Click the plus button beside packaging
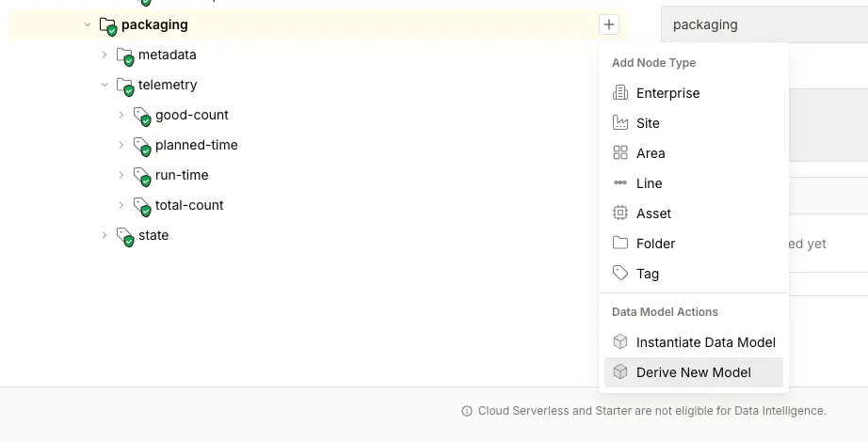 pos(609,24)
